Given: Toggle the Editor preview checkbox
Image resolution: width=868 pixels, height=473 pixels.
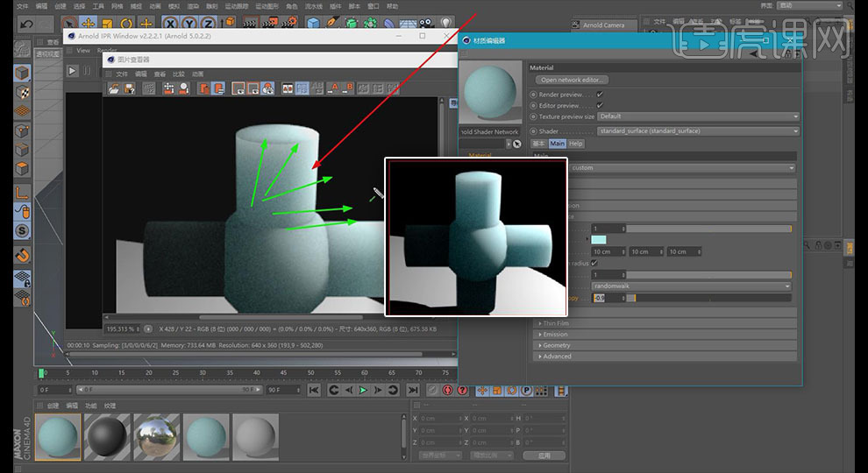Looking at the screenshot, I should coord(600,105).
